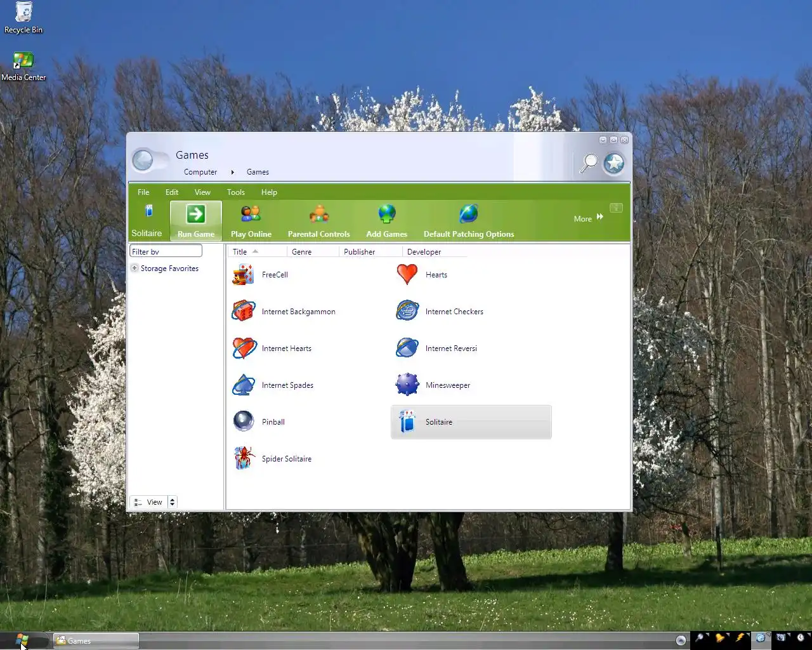This screenshot has width=812, height=650.
Task: Click the bell notification tray icon
Action: point(721,638)
